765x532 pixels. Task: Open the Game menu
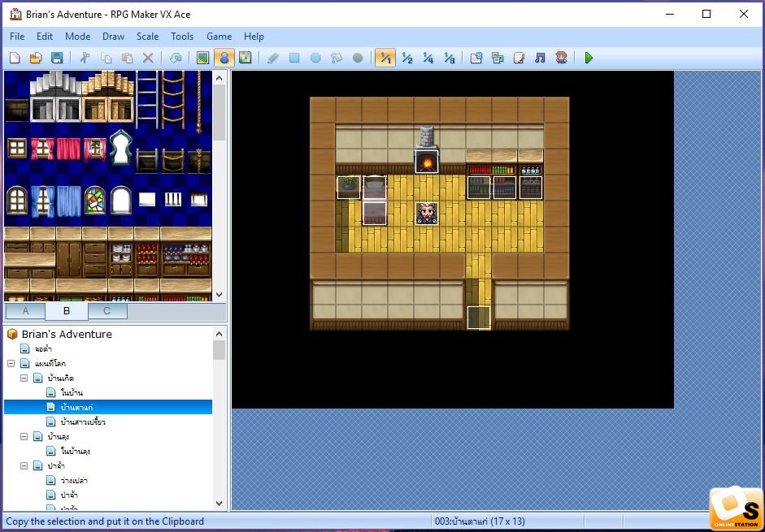(219, 37)
